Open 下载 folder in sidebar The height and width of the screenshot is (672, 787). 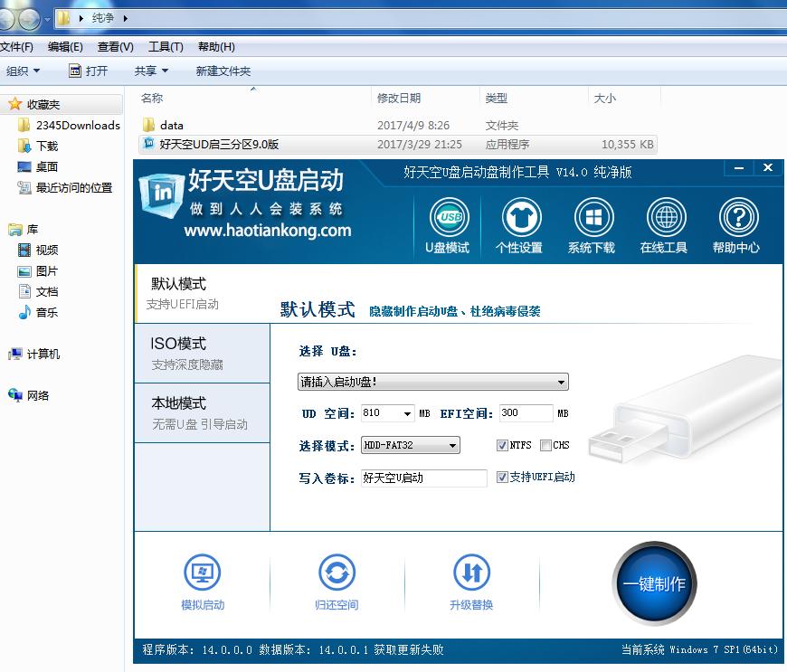38,146
